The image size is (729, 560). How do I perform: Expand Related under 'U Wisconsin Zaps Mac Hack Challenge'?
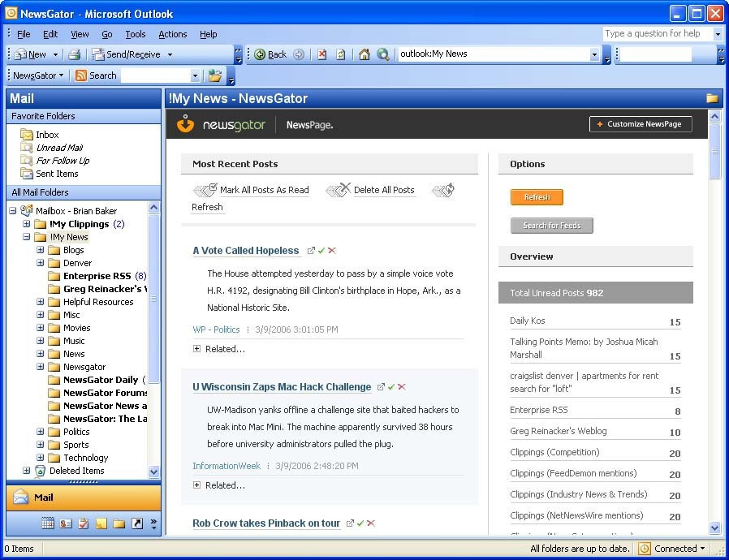click(196, 485)
